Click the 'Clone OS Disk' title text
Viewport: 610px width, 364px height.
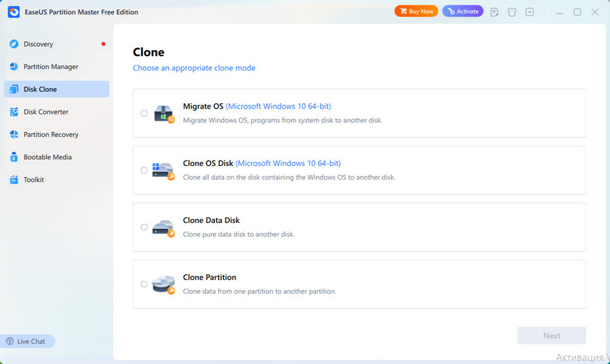pos(208,163)
